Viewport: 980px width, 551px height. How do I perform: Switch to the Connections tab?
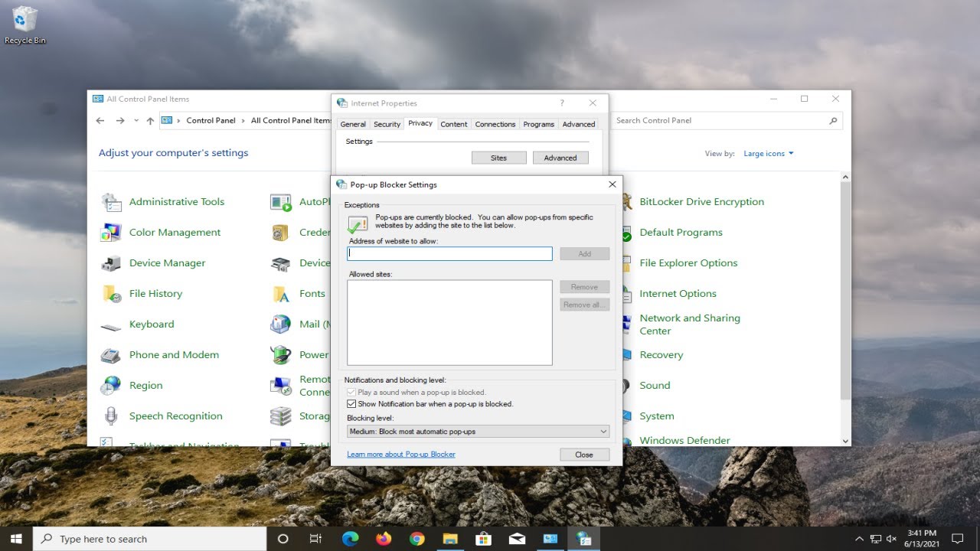coord(495,124)
